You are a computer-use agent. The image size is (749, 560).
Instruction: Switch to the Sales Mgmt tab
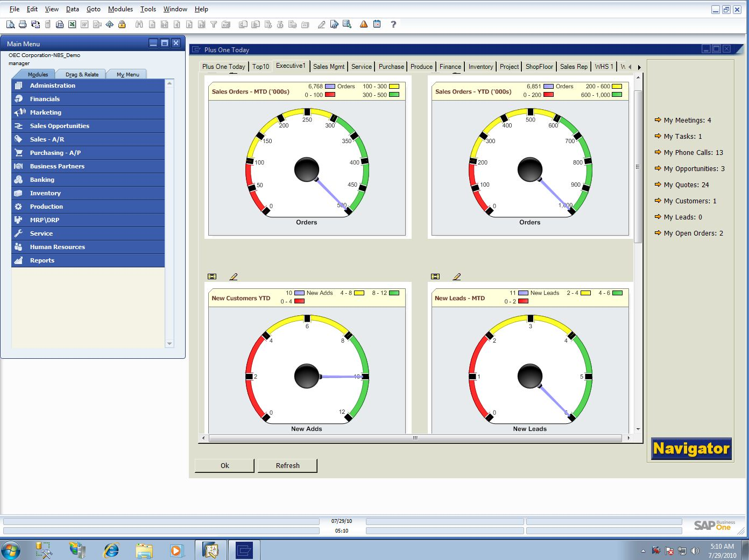coord(329,67)
